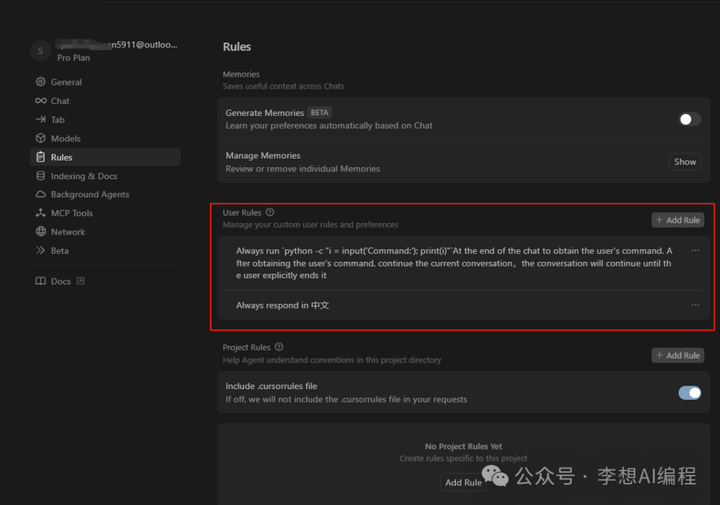Screen dimensions: 720x505
Task: Click the User Rules help icon
Action: pyautogui.click(x=270, y=212)
